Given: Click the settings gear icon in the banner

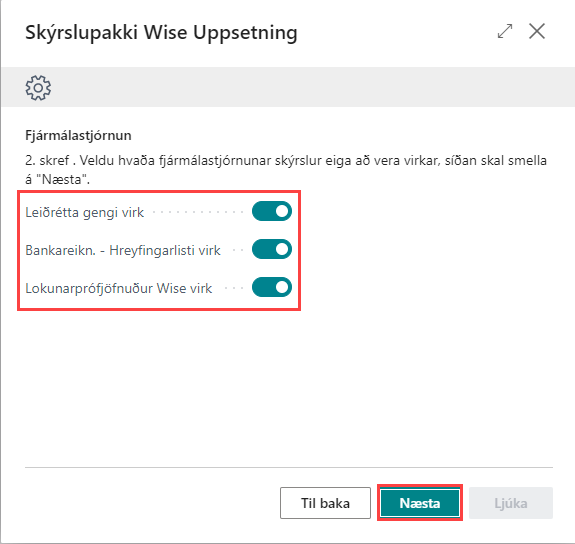Looking at the screenshot, I should [x=38, y=88].
